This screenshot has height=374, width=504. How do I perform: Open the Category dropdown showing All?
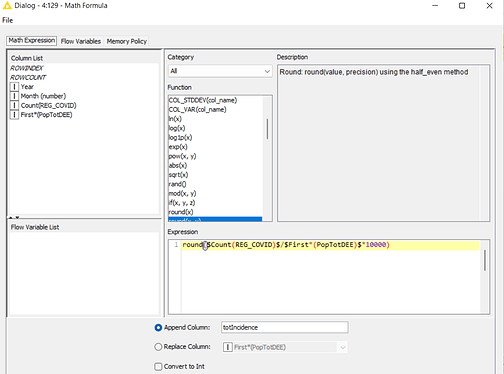coord(220,71)
